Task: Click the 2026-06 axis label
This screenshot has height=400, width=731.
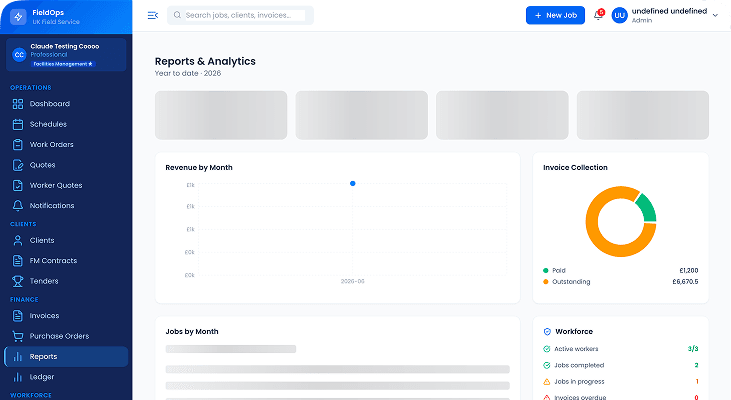Action: (352, 282)
